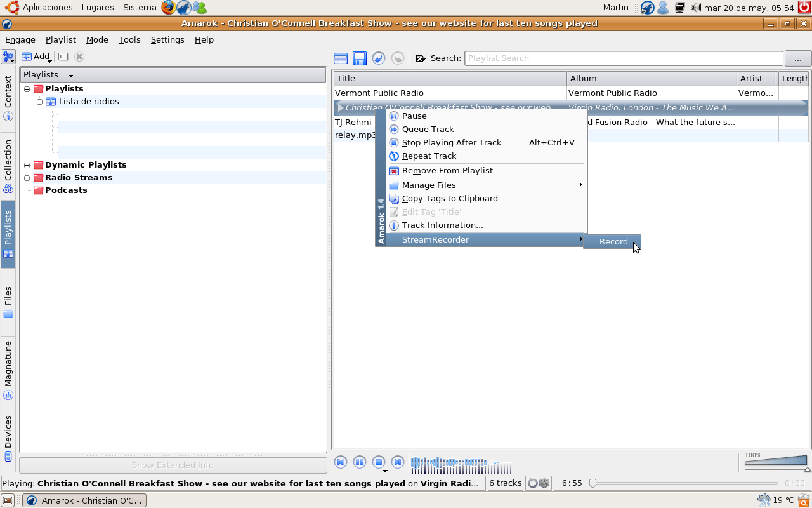
Task: Click the delete playlist X icon
Action: click(x=79, y=57)
